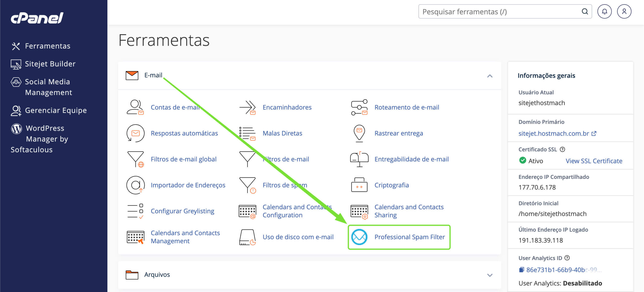Click the Filtros de e-mail global funnel icon
This screenshot has height=292, width=644.
136,159
